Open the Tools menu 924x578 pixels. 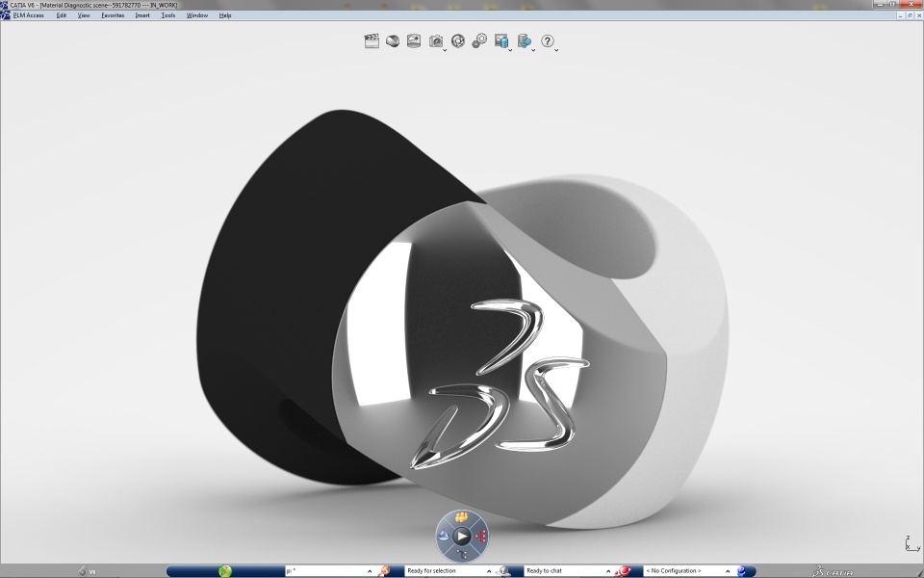point(167,15)
